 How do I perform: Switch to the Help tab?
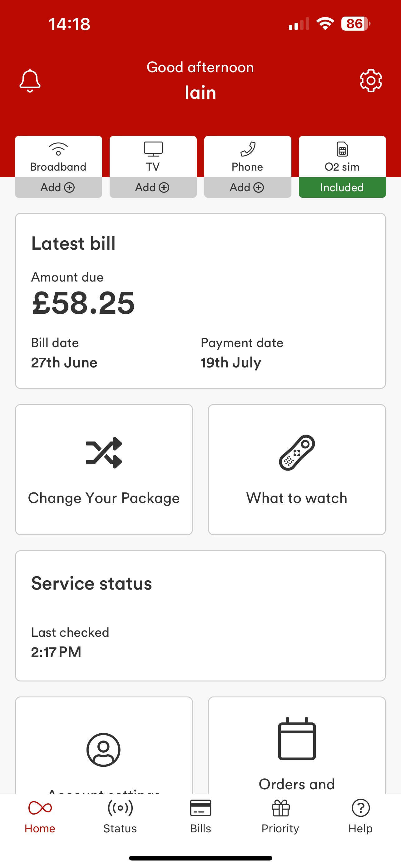tap(361, 817)
